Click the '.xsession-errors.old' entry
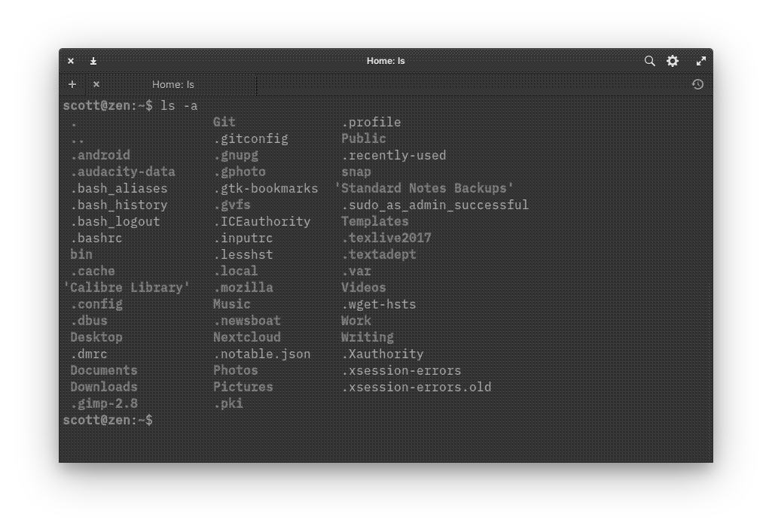The width and height of the screenshot is (772, 532). (x=417, y=387)
